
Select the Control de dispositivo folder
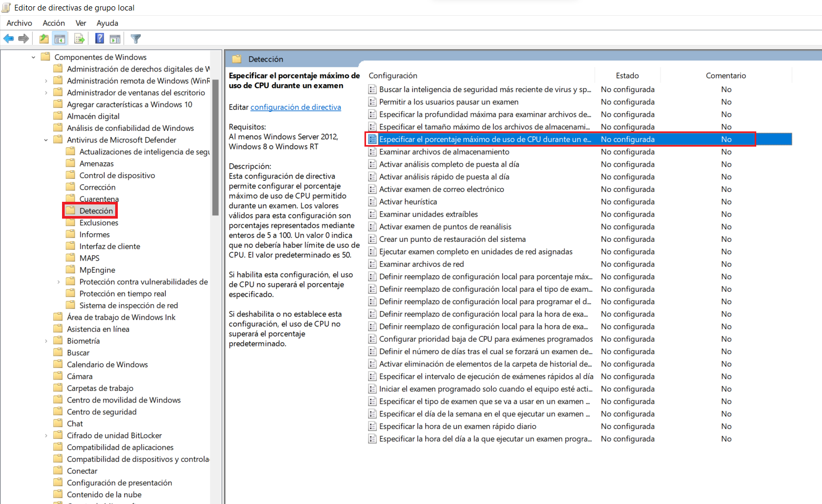[x=117, y=175]
